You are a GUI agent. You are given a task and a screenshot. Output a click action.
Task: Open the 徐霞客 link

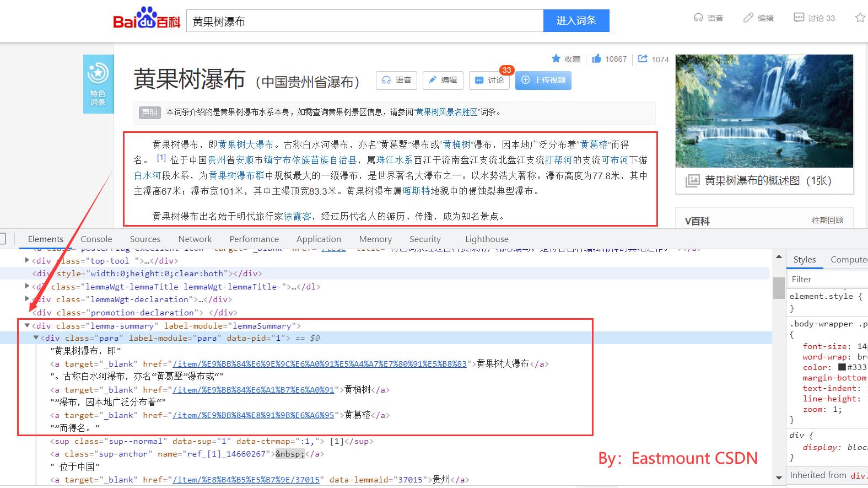[x=297, y=216]
